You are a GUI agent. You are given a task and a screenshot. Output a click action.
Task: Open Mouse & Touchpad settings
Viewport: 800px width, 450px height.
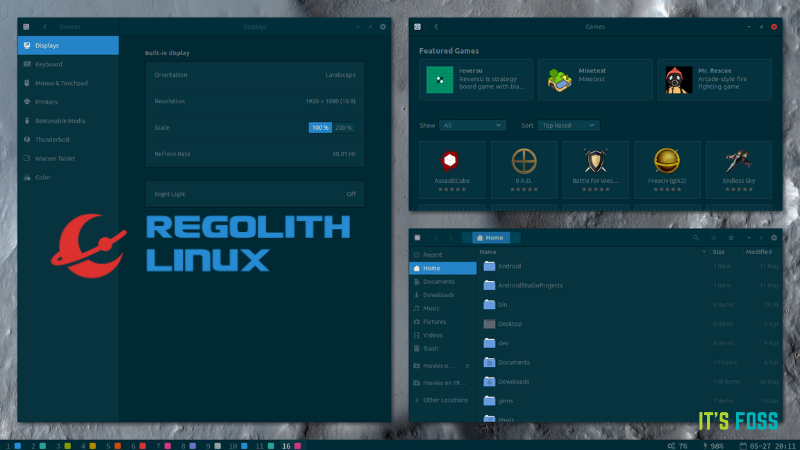68,83
